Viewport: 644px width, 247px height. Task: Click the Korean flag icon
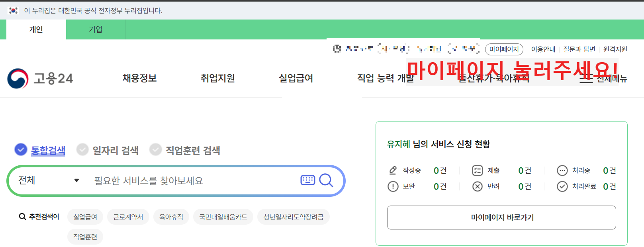pyautogui.click(x=14, y=10)
